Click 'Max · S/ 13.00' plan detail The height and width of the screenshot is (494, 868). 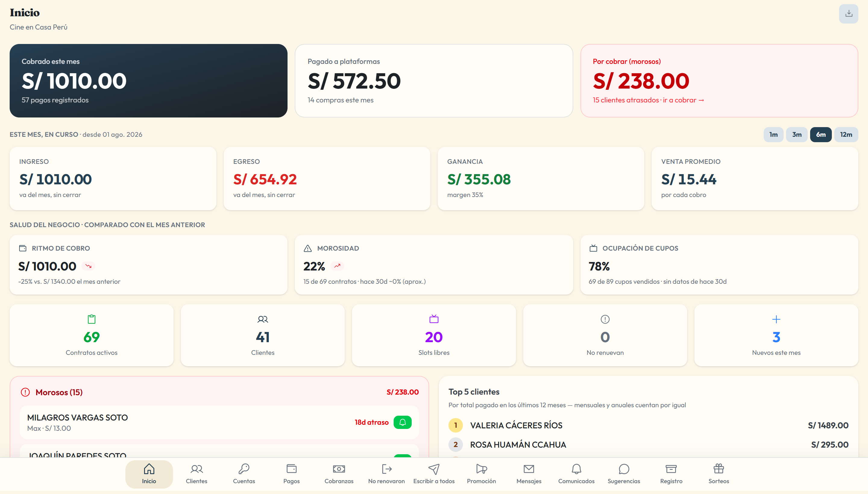click(x=49, y=429)
